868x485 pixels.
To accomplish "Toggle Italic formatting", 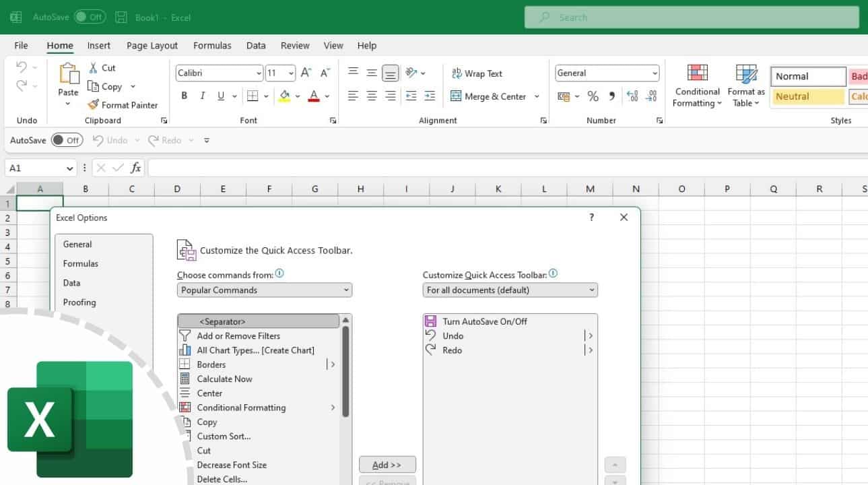I will coord(203,96).
